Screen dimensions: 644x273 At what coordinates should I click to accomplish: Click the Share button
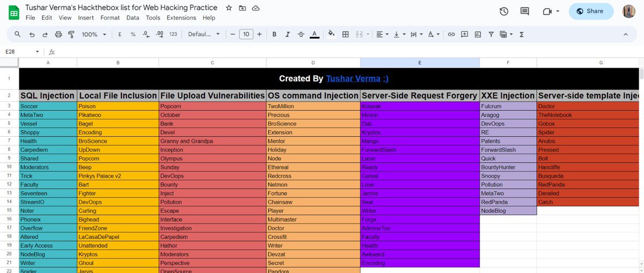coord(591,11)
